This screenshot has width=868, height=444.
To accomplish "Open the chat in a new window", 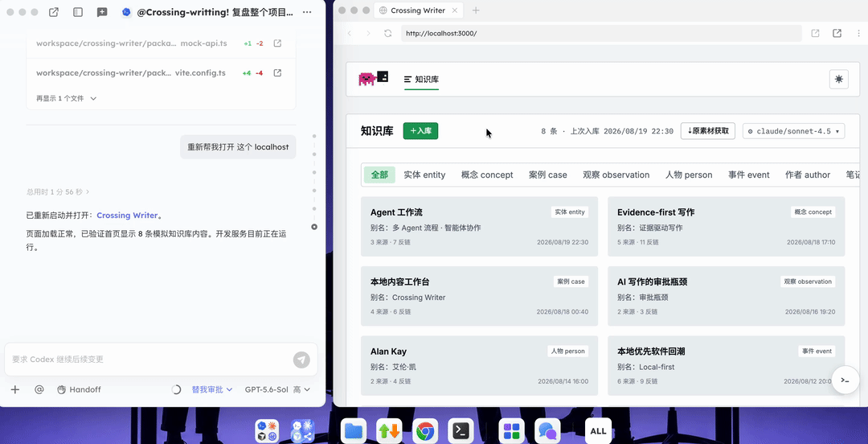I will click(x=54, y=12).
